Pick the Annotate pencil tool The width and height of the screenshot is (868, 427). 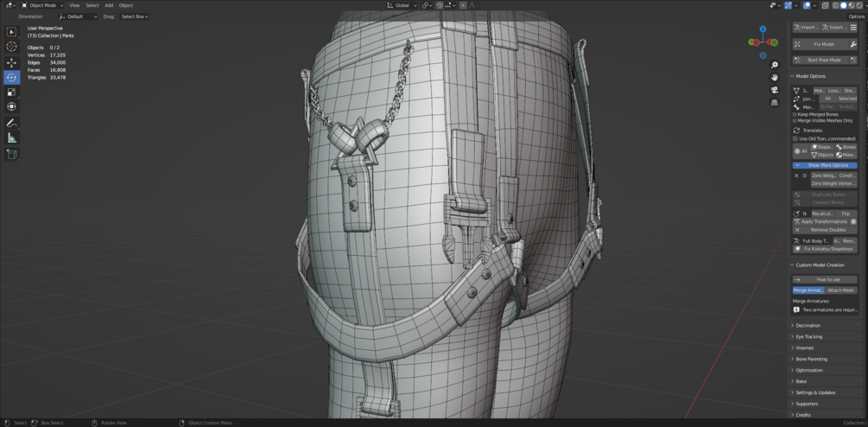tap(11, 123)
